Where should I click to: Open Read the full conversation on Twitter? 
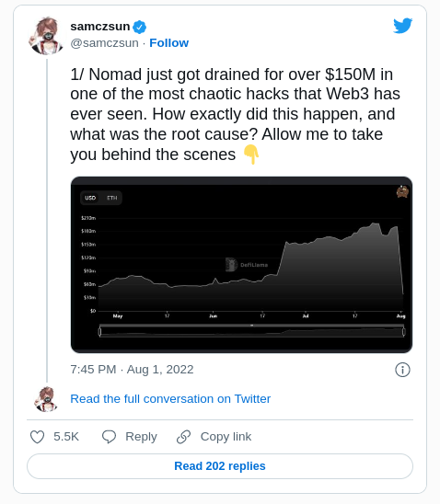(170, 399)
